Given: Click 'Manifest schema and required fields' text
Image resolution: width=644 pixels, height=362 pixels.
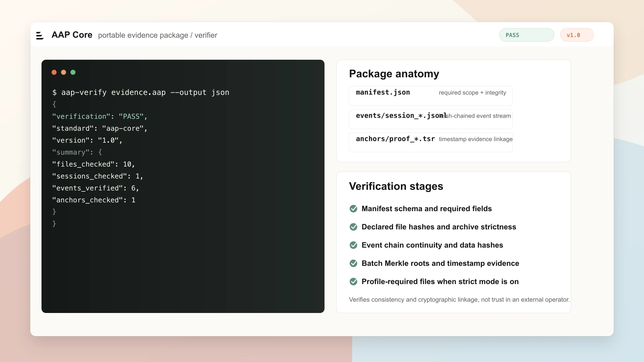Looking at the screenshot, I should pyautogui.click(x=427, y=209).
